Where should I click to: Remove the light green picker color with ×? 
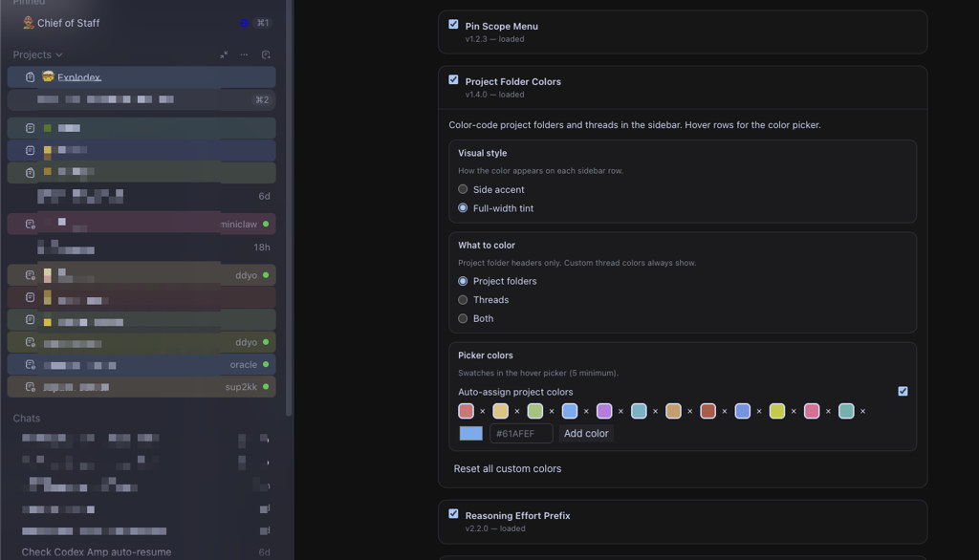[x=552, y=412]
